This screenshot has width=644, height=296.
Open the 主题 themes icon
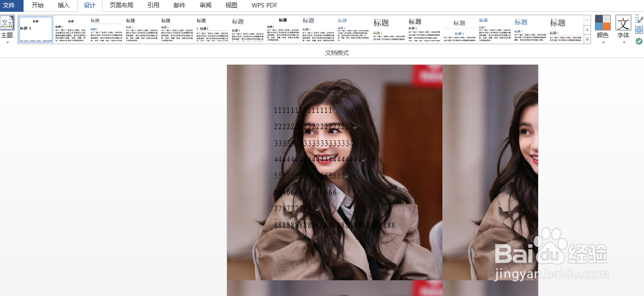pyautogui.click(x=7, y=23)
